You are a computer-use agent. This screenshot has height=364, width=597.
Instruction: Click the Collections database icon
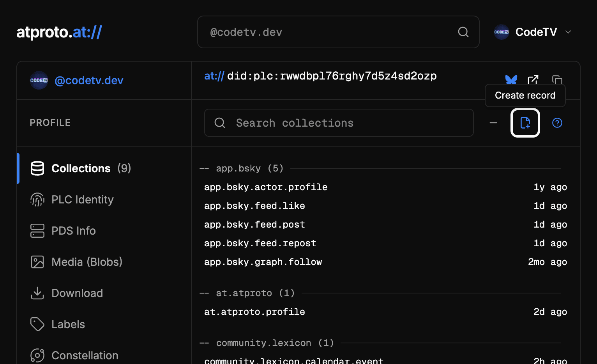point(37,168)
